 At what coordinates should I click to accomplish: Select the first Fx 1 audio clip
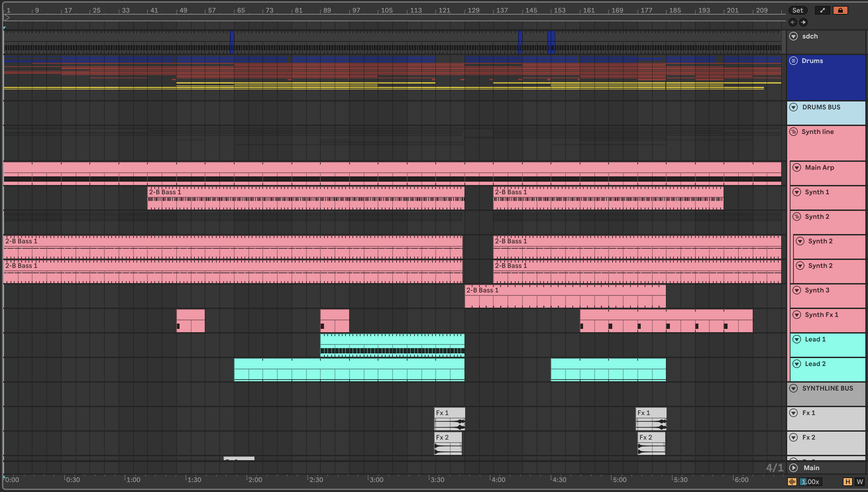click(x=449, y=413)
